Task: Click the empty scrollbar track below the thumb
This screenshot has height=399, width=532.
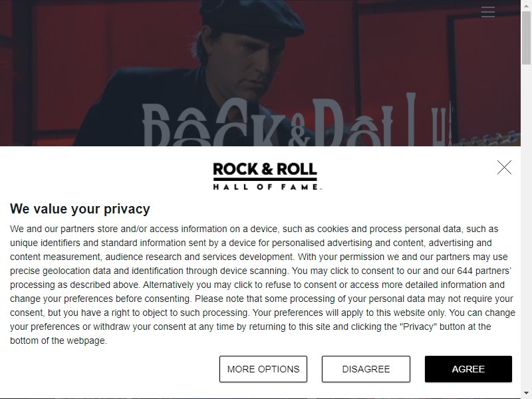Action: [x=526, y=224]
